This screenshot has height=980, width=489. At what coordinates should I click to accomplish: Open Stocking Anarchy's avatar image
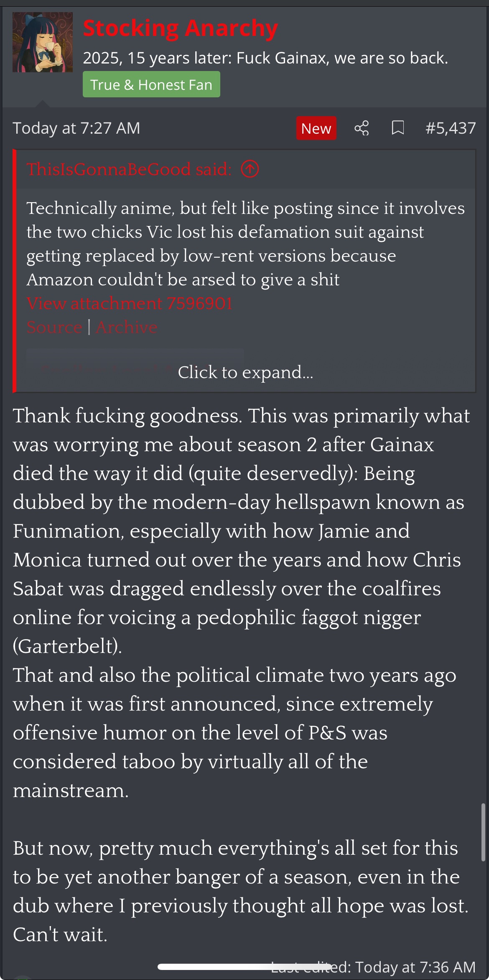point(43,42)
